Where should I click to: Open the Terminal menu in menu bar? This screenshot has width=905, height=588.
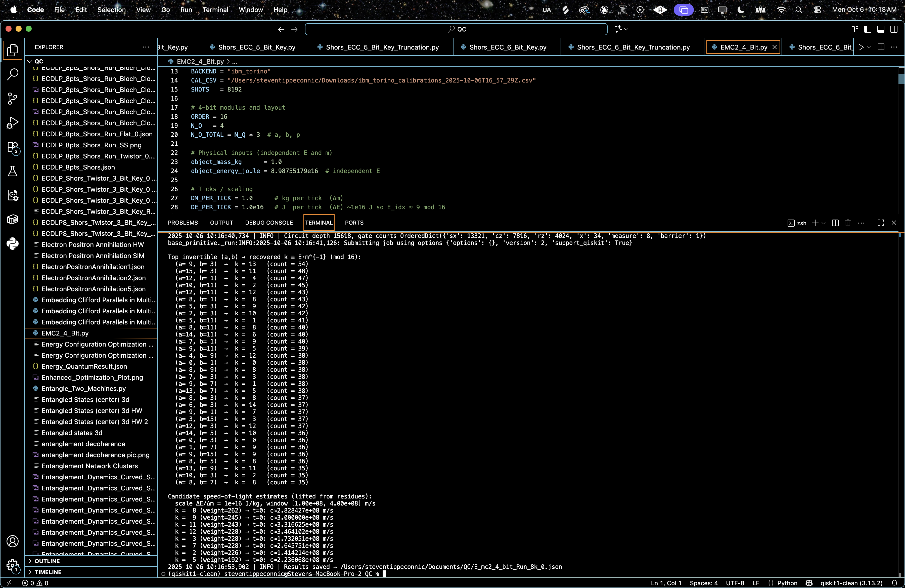[215, 10]
